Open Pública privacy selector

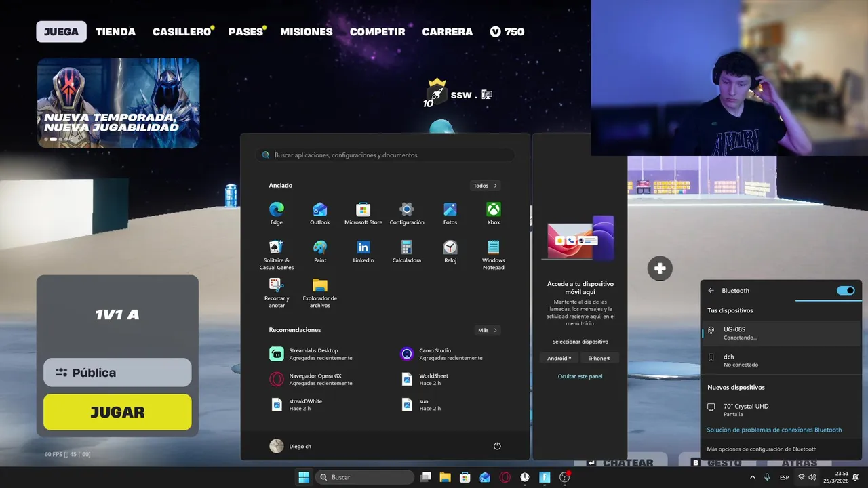coord(117,372)
